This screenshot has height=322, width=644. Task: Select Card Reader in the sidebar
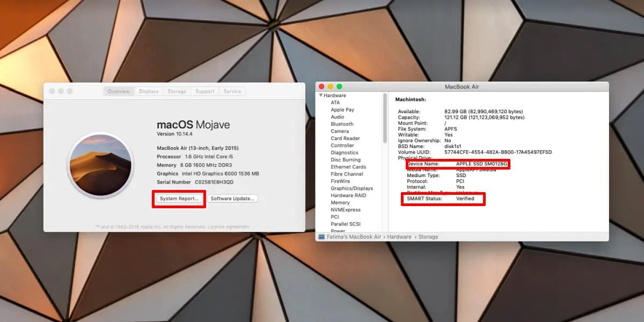click(345, 138)
